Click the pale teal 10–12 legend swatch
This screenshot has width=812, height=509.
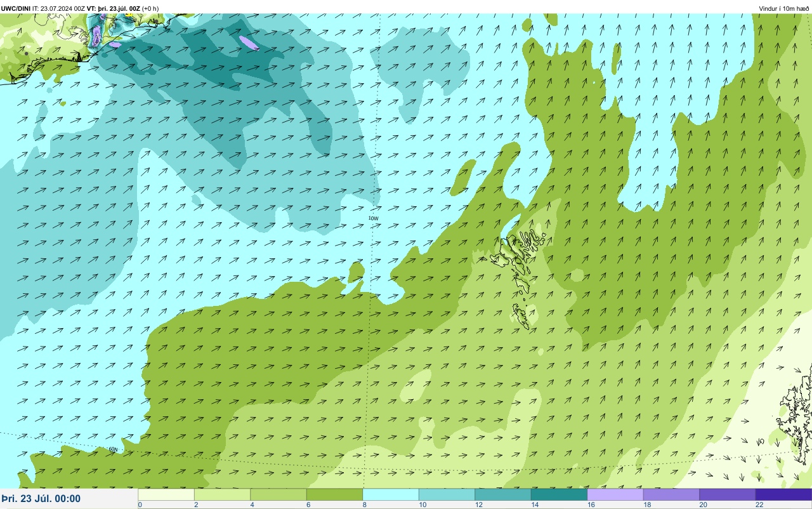point(447,494)
